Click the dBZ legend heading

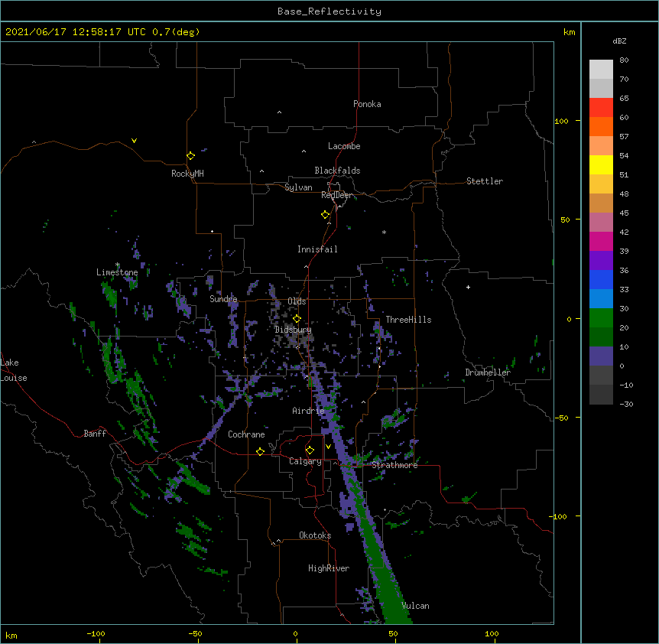[619, 41]
